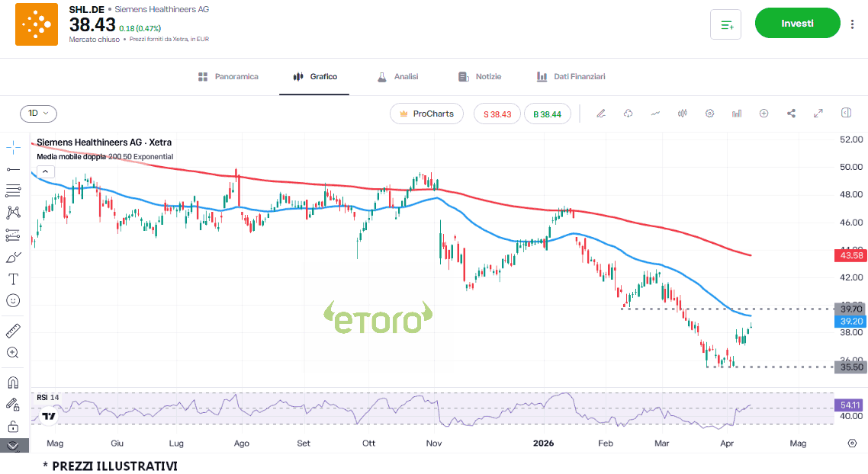Screen dimensions: 868x474
Task: Switch to the Analisi tab
Action: click(x=397, y=77)
